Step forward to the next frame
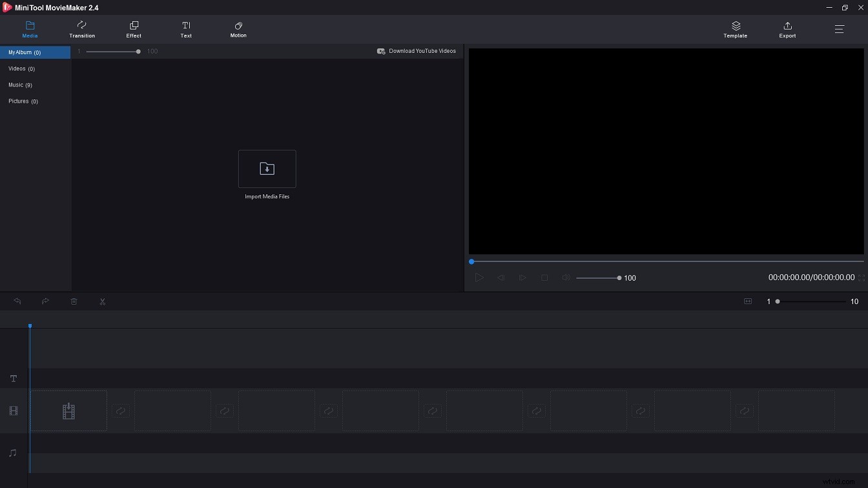The image size is (868, 488). 522,278
